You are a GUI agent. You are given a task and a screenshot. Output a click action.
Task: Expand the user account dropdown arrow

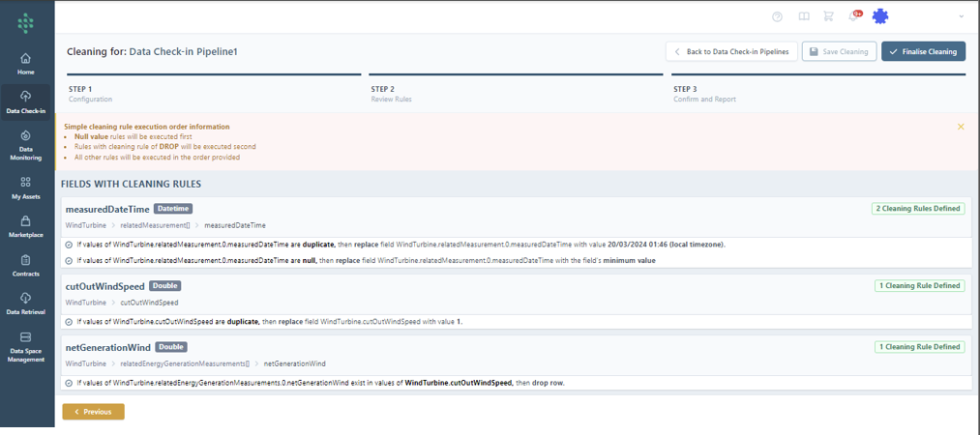(961, 16)
